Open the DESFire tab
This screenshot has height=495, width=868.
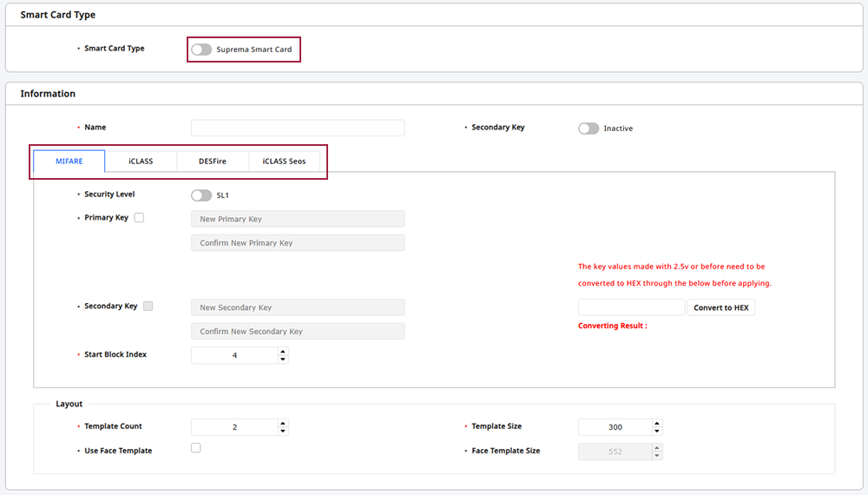pos(213,162)
